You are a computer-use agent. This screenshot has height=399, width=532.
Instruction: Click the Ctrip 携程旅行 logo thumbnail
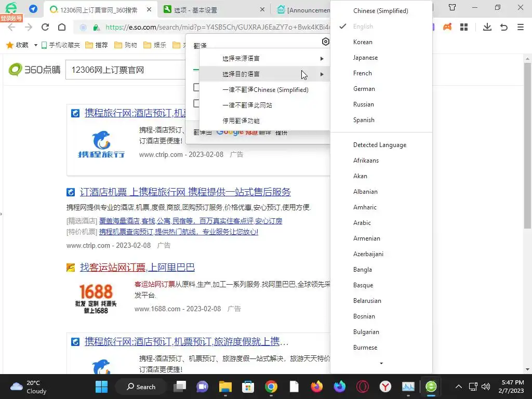click(x=101, y=144)
